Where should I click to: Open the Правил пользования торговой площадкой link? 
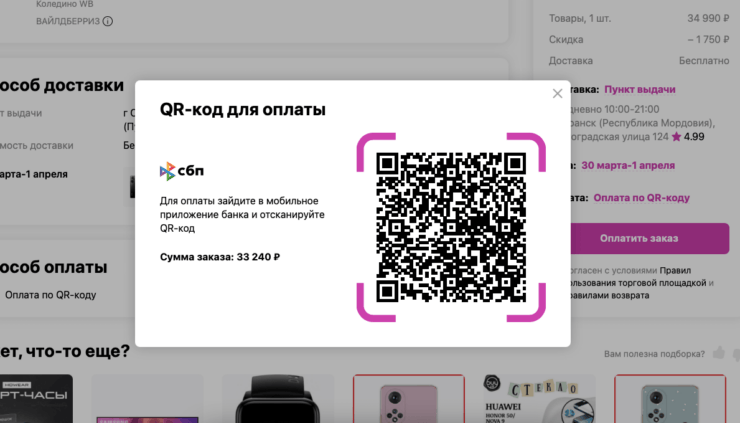click(x=639, y=277)
